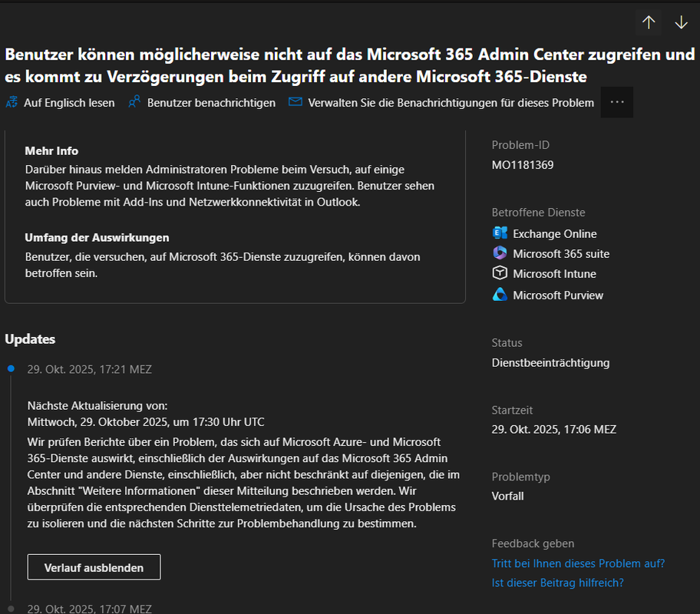Click the Problem-ID label
Image resolution: width=700 pixels, height=614 pixels.
click(x=520, y=145)
